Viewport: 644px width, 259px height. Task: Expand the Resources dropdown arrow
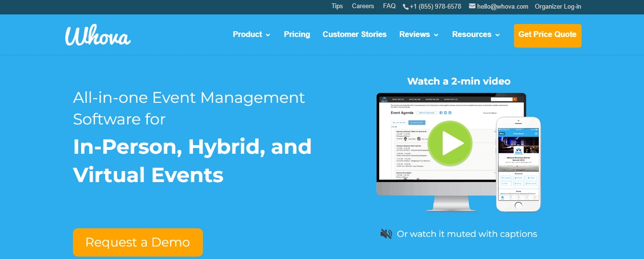pos(498,35)
